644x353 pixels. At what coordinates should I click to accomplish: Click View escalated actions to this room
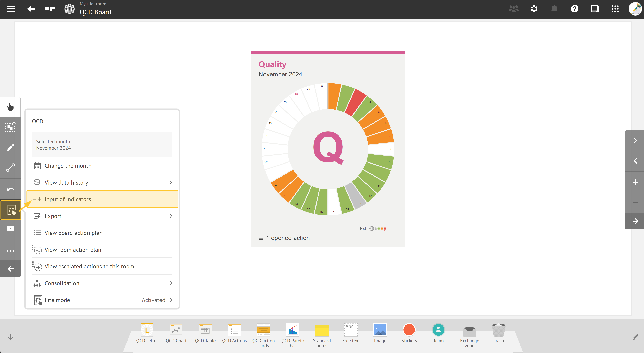point(89,266)
